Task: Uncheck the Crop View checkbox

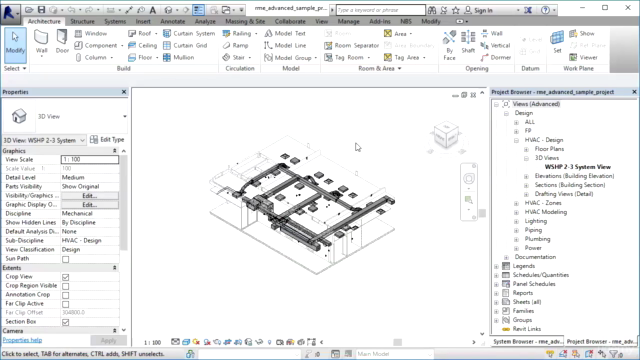Action: [65, 277]
